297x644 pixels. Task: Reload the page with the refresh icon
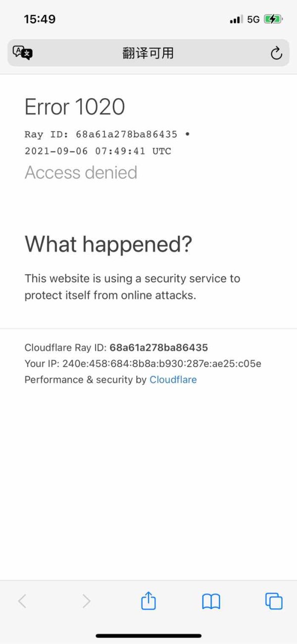276,53
